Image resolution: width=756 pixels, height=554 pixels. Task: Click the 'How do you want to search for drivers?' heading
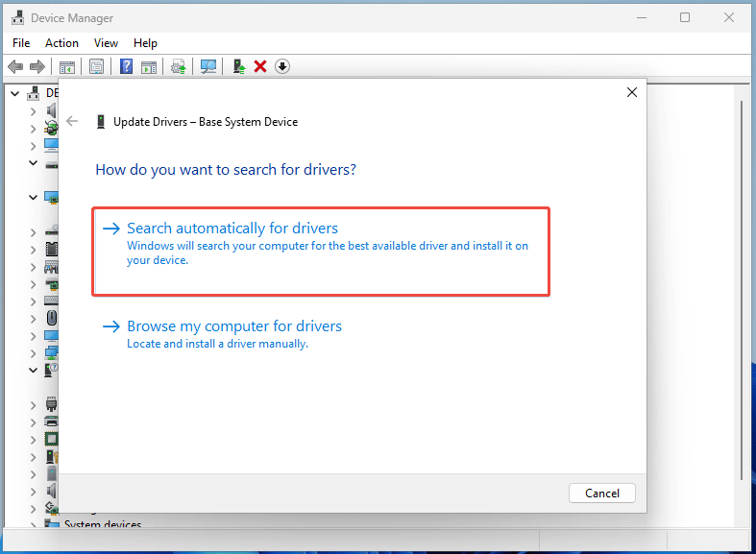click(x=226, y=170)
